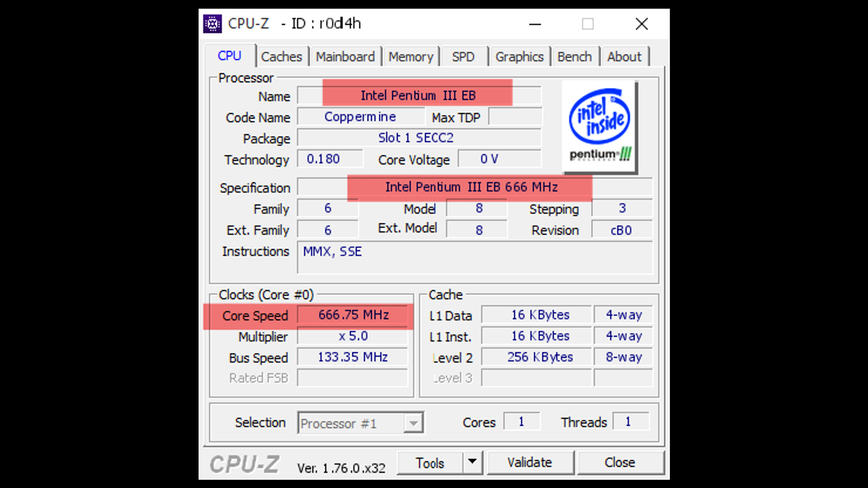
Task: Select the CPU tab
Action: [x=230, y=56]
